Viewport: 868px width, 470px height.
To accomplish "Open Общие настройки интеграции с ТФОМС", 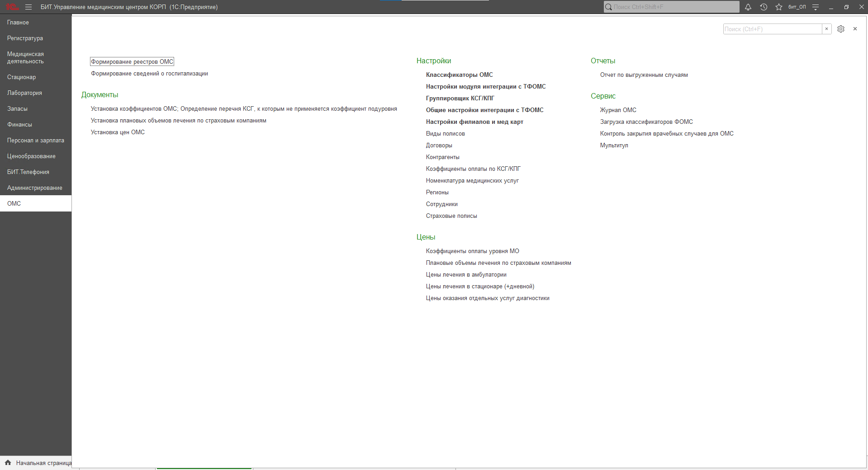I will (484, 110).
